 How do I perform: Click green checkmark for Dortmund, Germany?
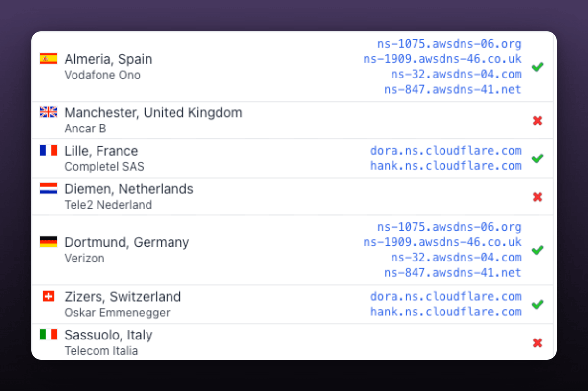coord(538,250)
